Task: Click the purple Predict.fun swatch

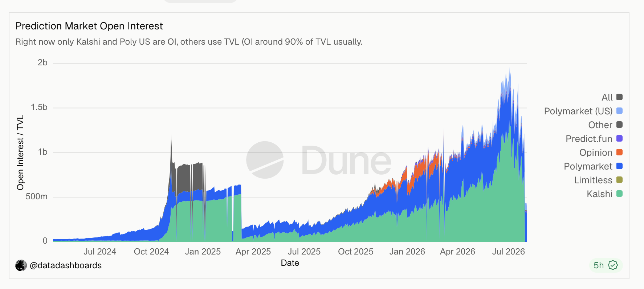Action: click(x=620, y=138)
